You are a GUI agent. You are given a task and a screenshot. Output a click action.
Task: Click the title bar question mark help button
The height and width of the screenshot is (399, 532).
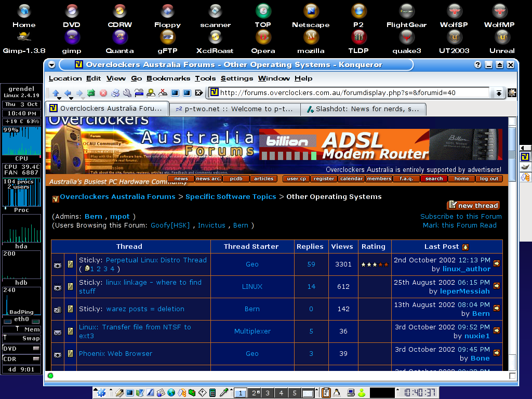[x=478, y=65]
